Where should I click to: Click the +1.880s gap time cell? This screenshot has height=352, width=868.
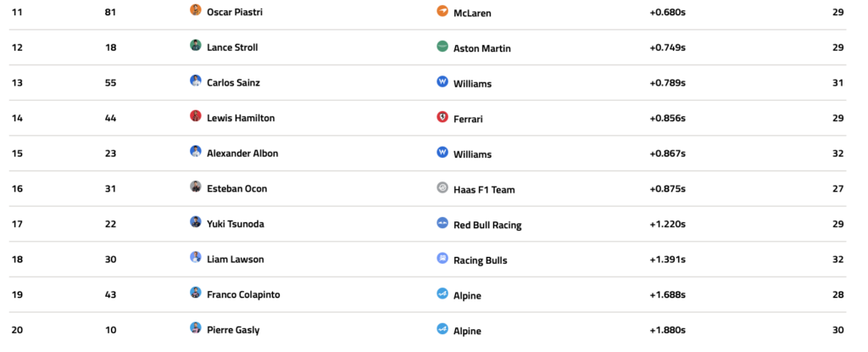click(667, 330)
